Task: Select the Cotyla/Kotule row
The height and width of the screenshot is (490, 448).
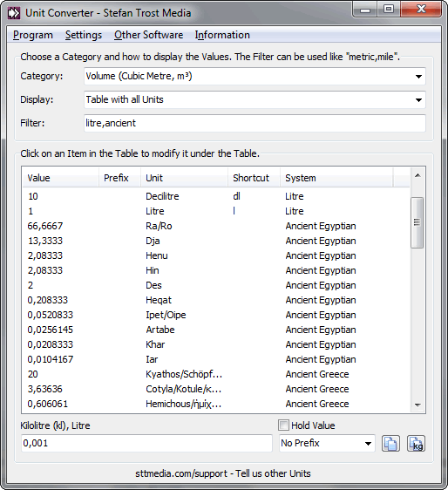Action: 216,389
